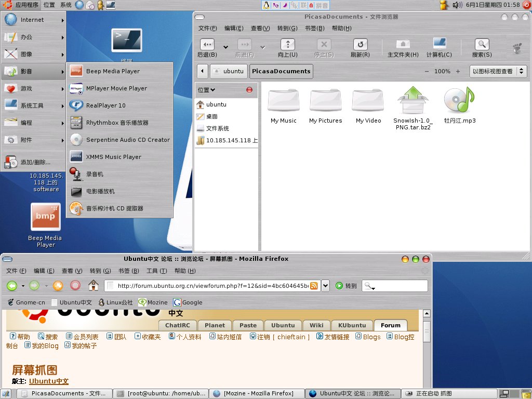
Task: Open the 应用程序 Applications menu
Action: (x=21, y=5)
